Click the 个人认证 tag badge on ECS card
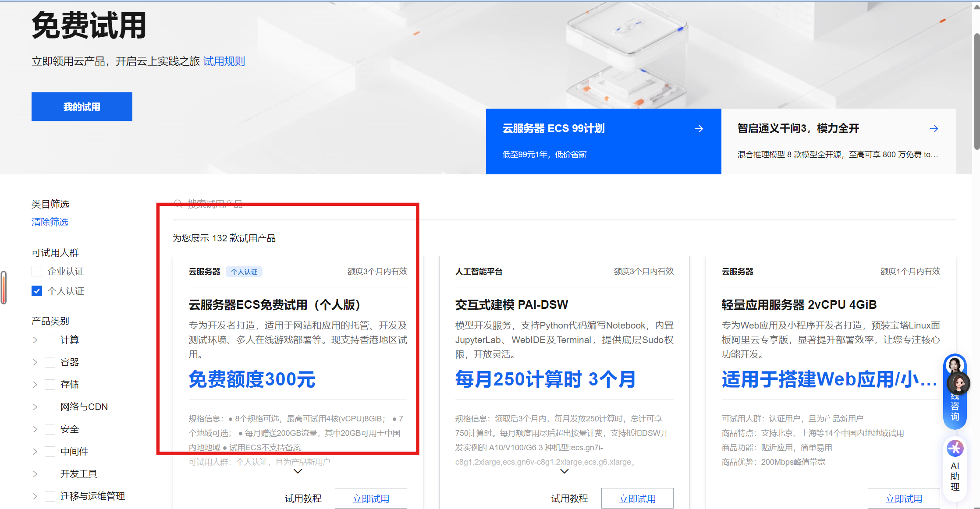This screenshot has height=509, width=980. point(244,272)
